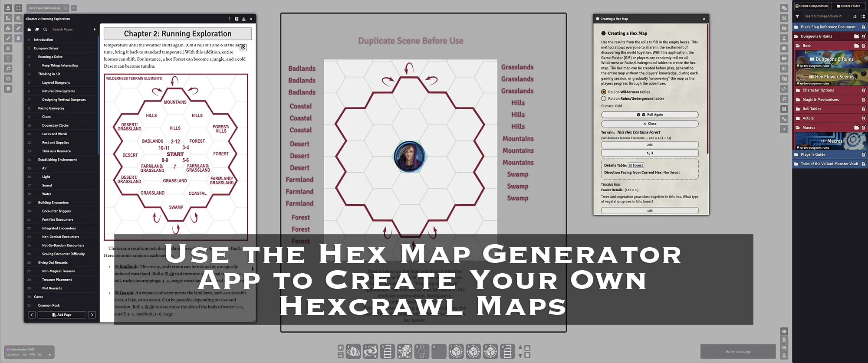
Task: Click the Enter message chat input
Action: coord(738,352)
